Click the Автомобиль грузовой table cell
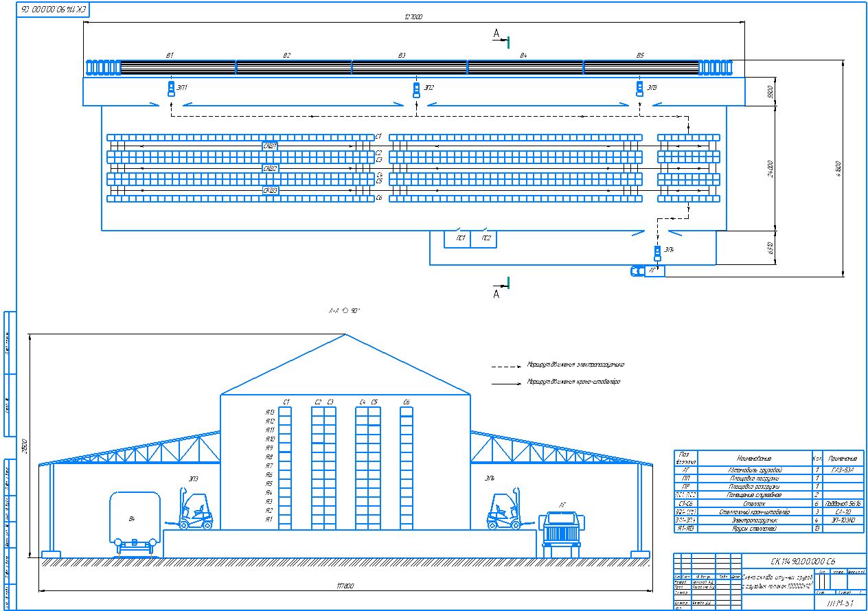 (755, 470)
